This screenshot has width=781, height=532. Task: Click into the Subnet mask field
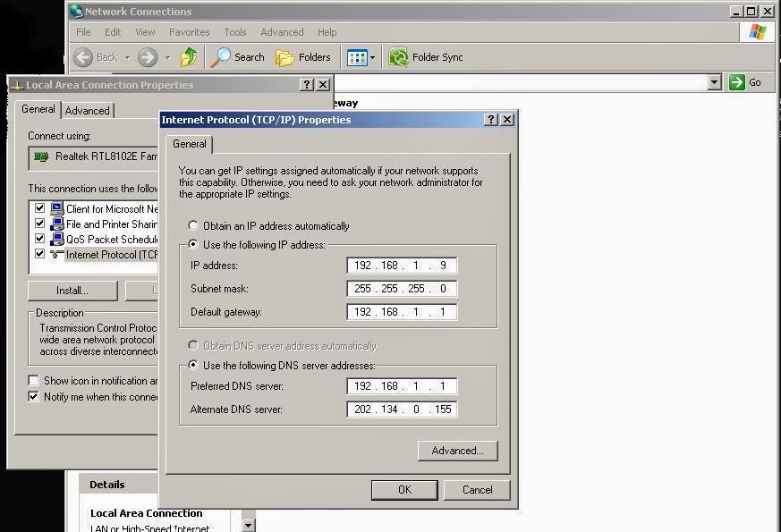(x=402, y=289)
